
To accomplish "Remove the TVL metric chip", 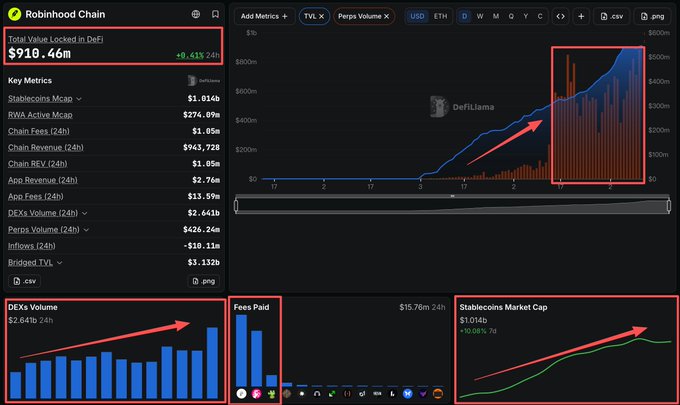I will pos(321,16).
